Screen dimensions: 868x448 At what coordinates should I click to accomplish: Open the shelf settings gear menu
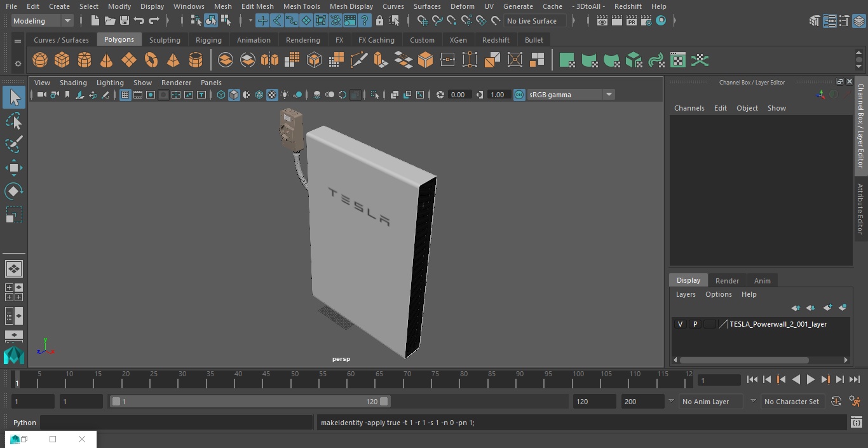(18, 64)
